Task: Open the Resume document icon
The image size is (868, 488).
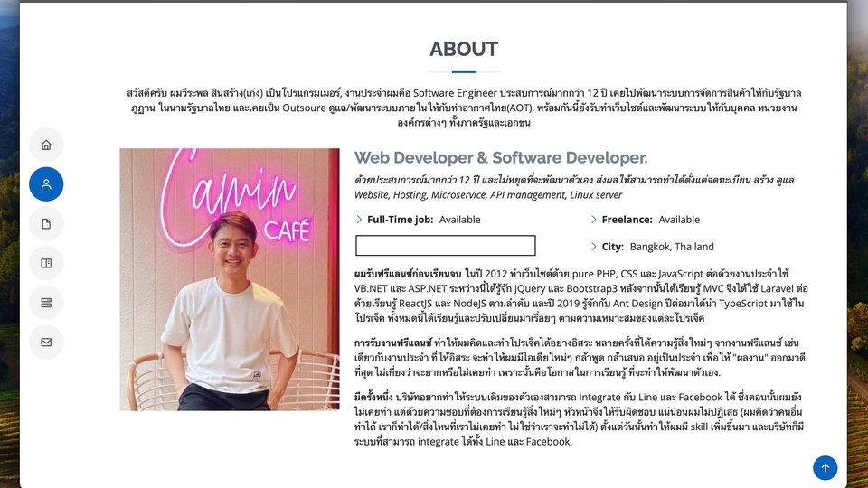Action: coord(46,223)
